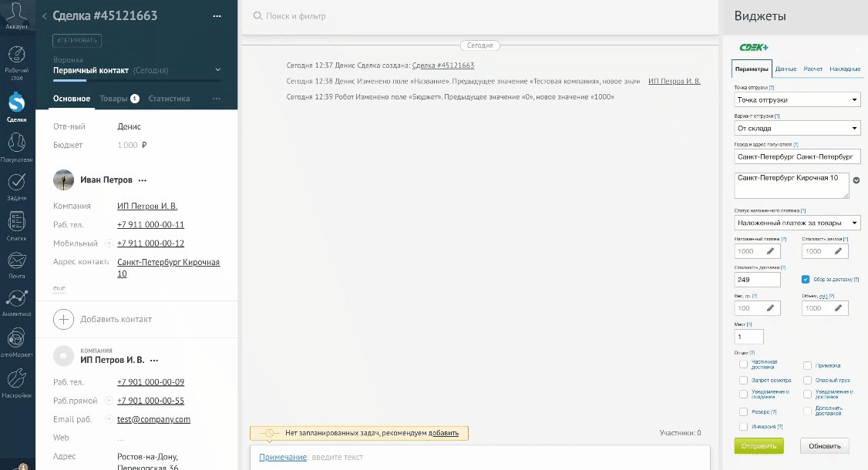The width and height of the screenshot is (868, 470).
Task: Switch to the Товары tab
Action: pos(114,99)
